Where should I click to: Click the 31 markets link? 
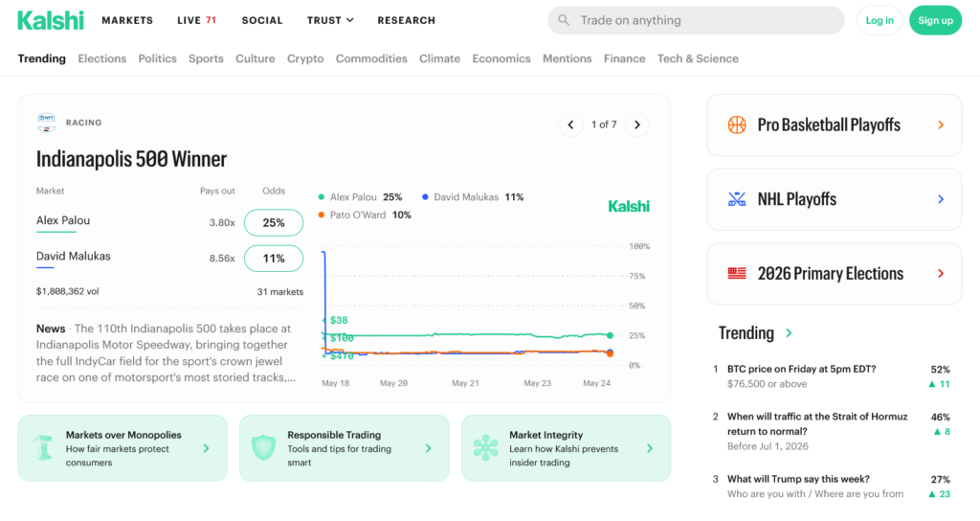[x=280, y=291]
